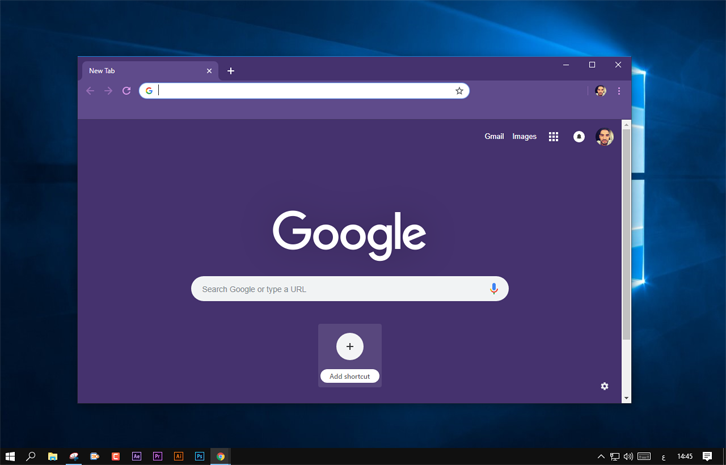Click the Add shortcut label

(x=350, y=376)
